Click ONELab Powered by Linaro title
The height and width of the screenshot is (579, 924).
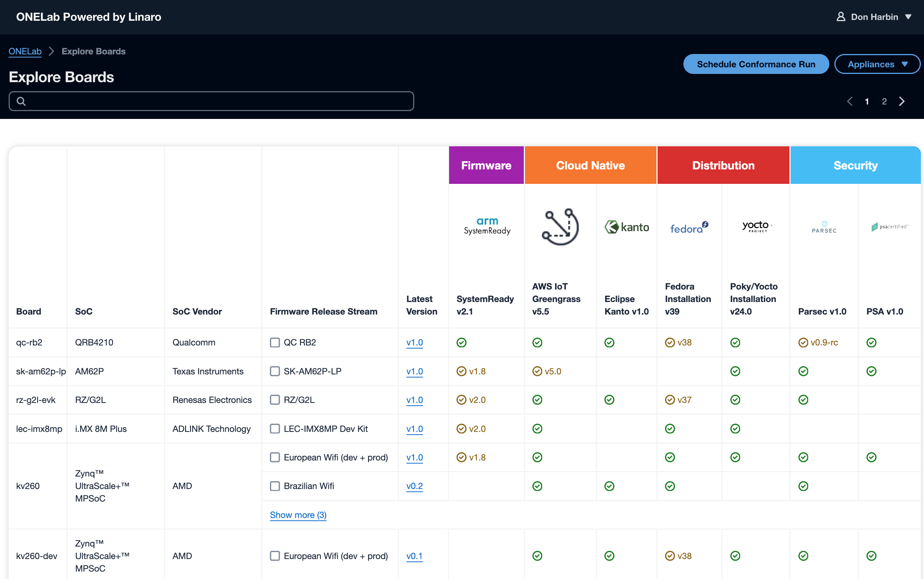(89, 17)
